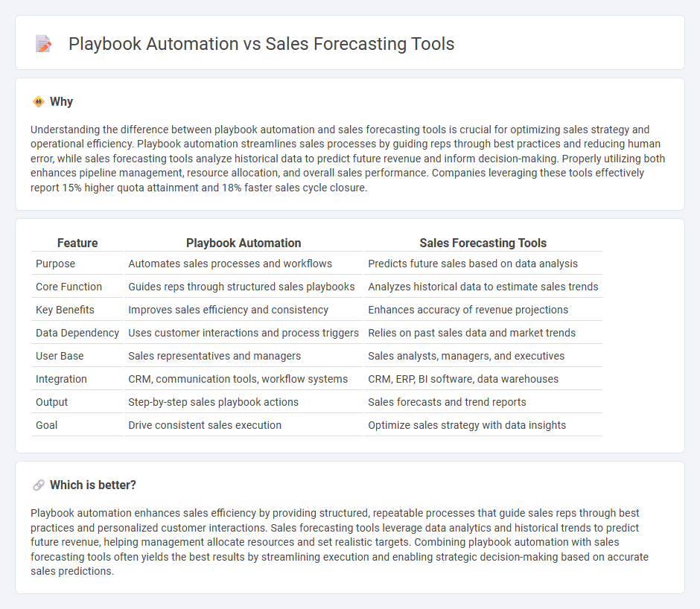Click the Which is better? heading
Viewport: 700px width, 609px height.
coord(93,485)
